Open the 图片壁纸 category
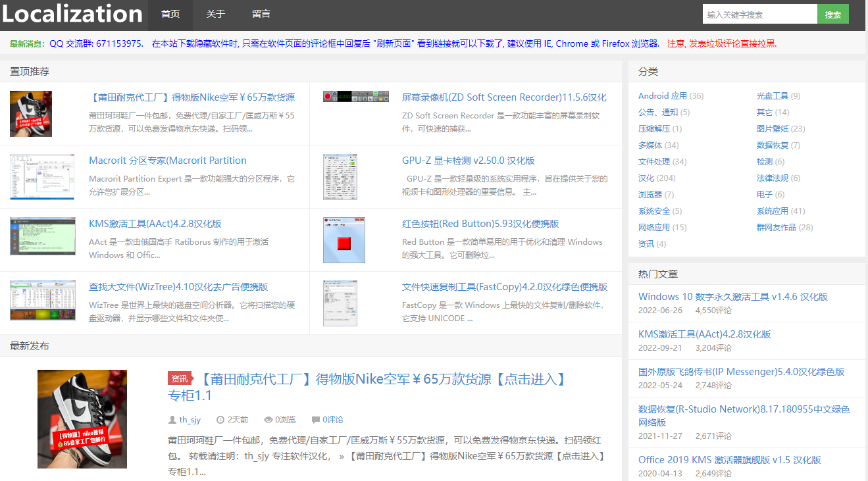 click(773, 129)
